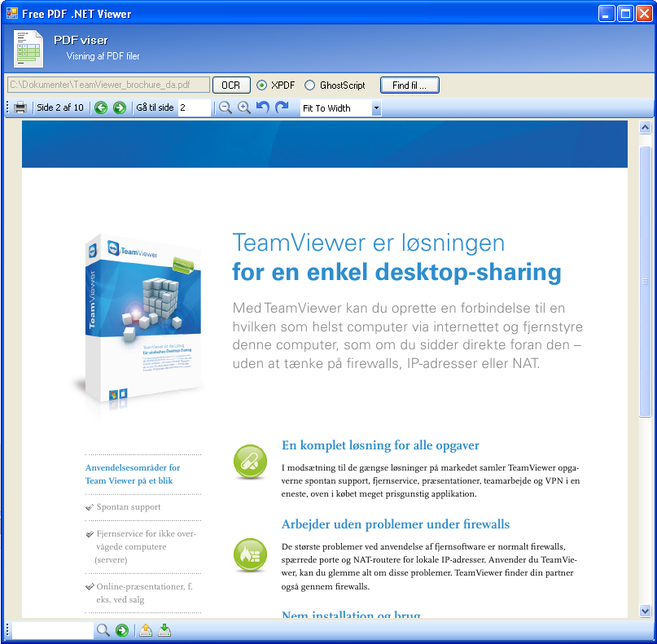Click the search magnifier in bottom bar
Screen dimensions: 657x644
(103, 630)
